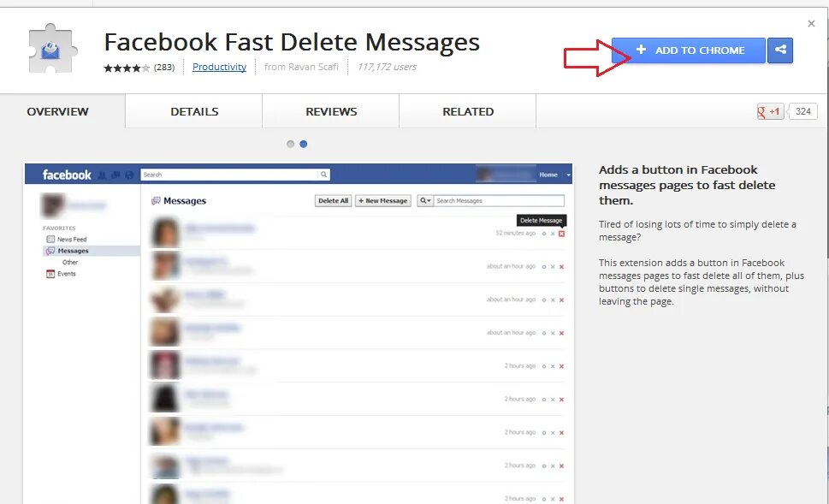Toggle the unread circle icon on the first message
The height and width of the screenshot is (504, 829).
(544, 233)
